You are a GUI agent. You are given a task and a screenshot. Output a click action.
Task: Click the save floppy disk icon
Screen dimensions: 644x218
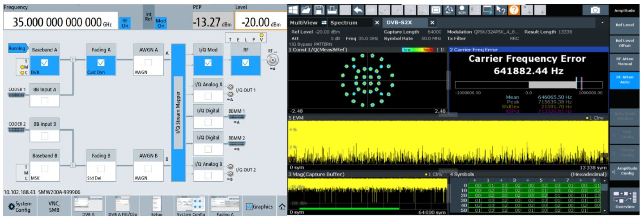click(319, 10)
